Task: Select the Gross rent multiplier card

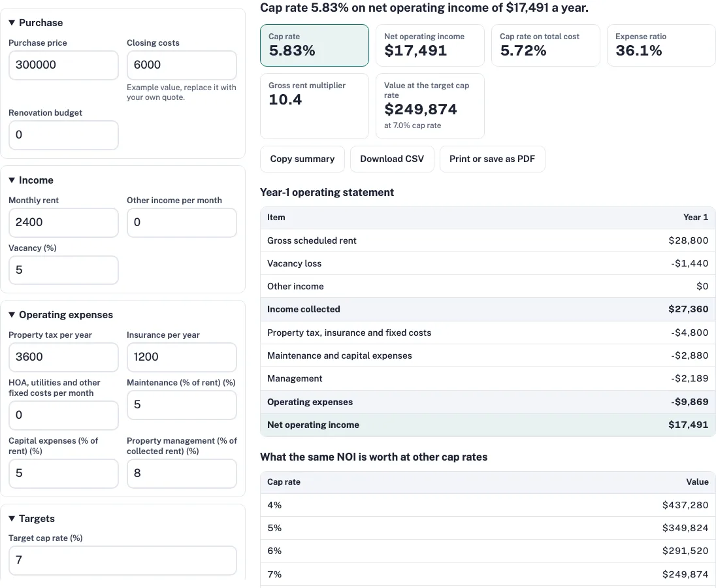Action: click(x=315, y=106)
